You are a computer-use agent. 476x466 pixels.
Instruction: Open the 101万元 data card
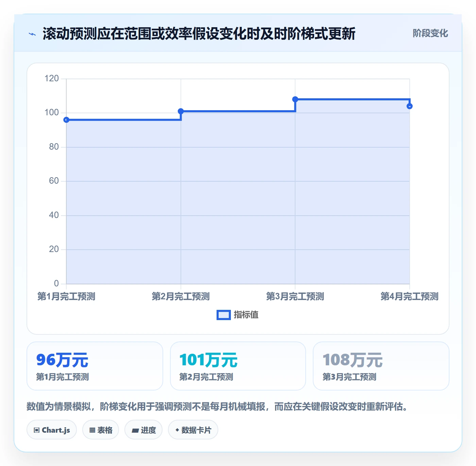[x=238, y=366]
